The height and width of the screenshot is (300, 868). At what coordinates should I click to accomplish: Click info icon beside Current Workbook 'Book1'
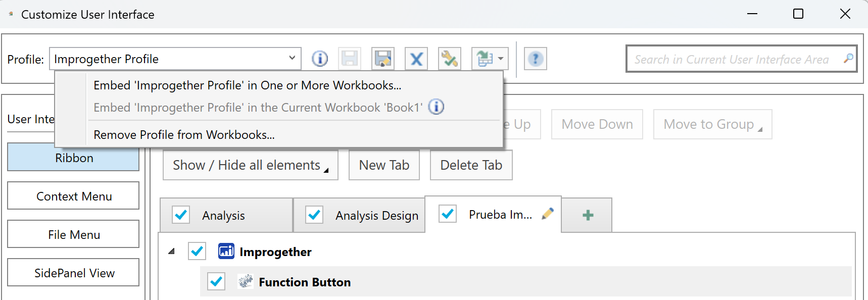pos(436,107)
